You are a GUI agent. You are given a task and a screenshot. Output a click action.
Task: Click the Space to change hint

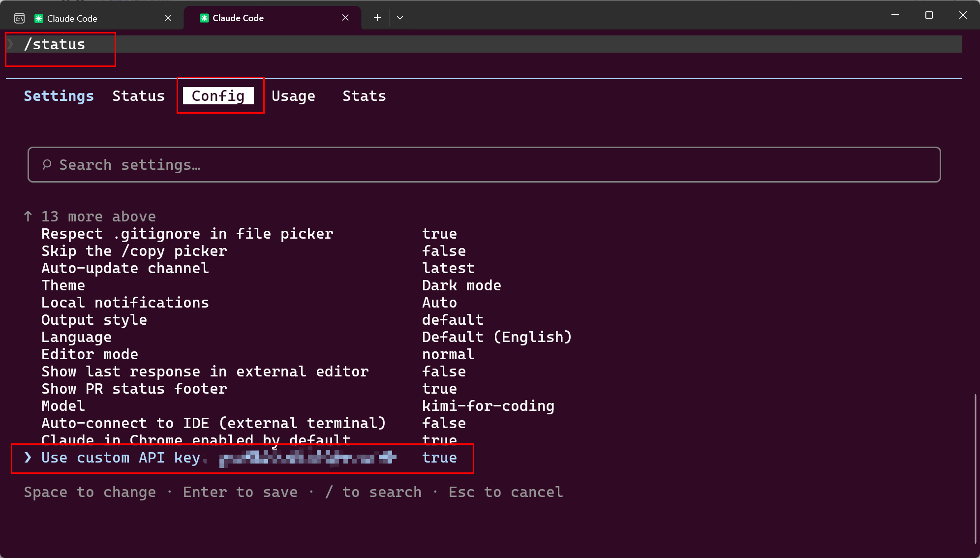click(x=90, y=492)
